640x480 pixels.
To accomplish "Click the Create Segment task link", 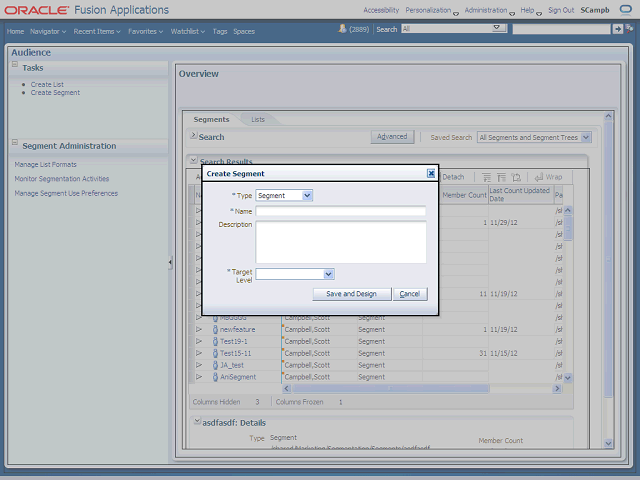I will click(x=55, y=93).
